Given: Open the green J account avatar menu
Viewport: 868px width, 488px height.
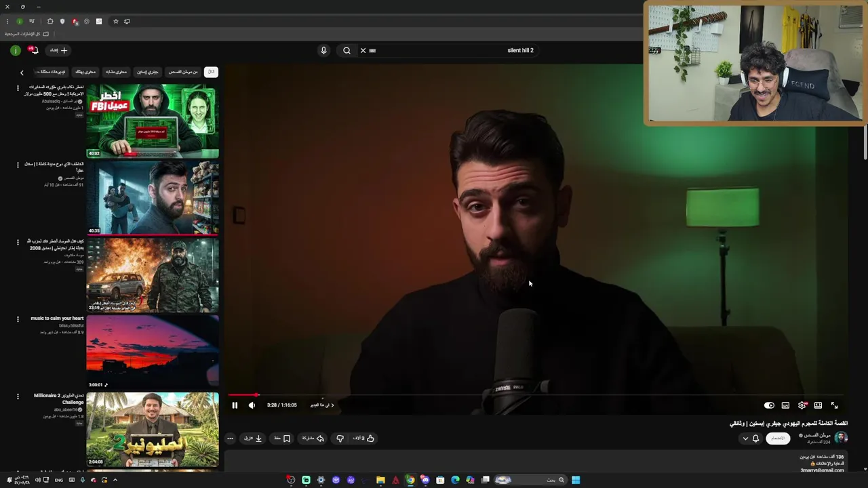Looking at the screenshot, I should [15, 50].
